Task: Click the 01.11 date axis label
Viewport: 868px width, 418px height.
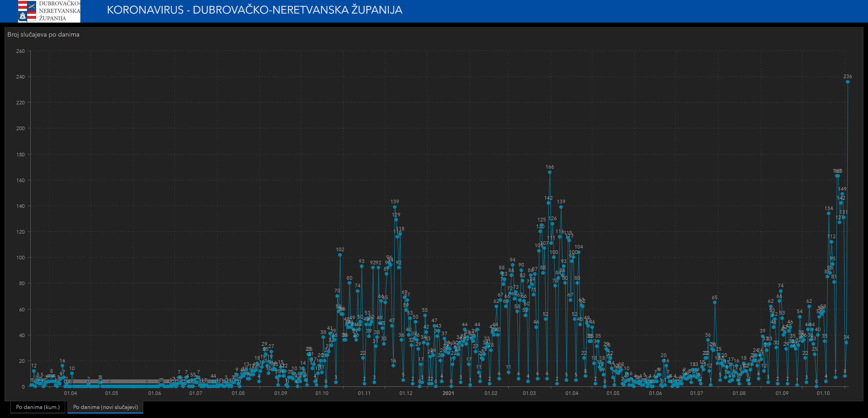Action: tap(364, 394)
